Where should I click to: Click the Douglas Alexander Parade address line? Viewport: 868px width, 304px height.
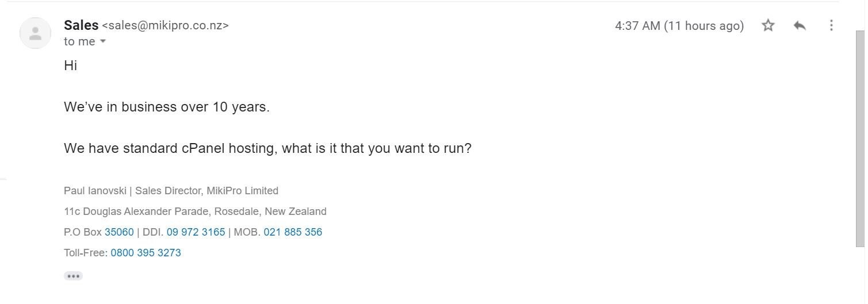[195, 211]
